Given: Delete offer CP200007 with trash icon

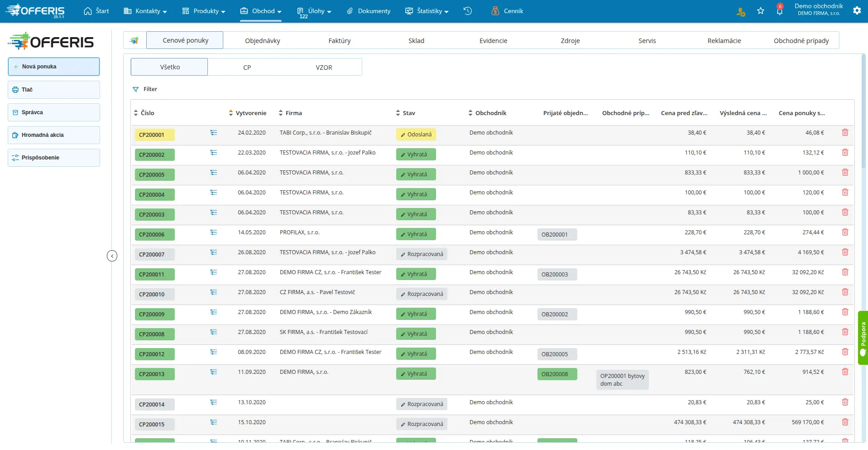Looking at the screenshot, I should (x=845, y=252).
